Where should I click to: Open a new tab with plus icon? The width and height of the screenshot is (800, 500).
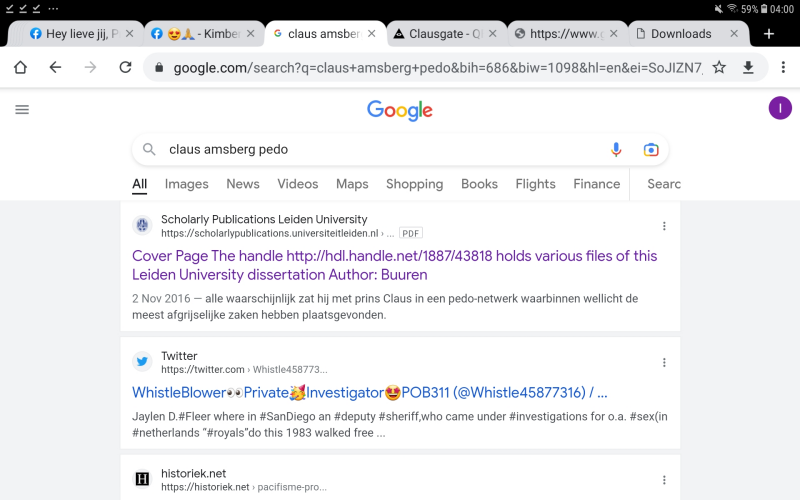[769, 34]
